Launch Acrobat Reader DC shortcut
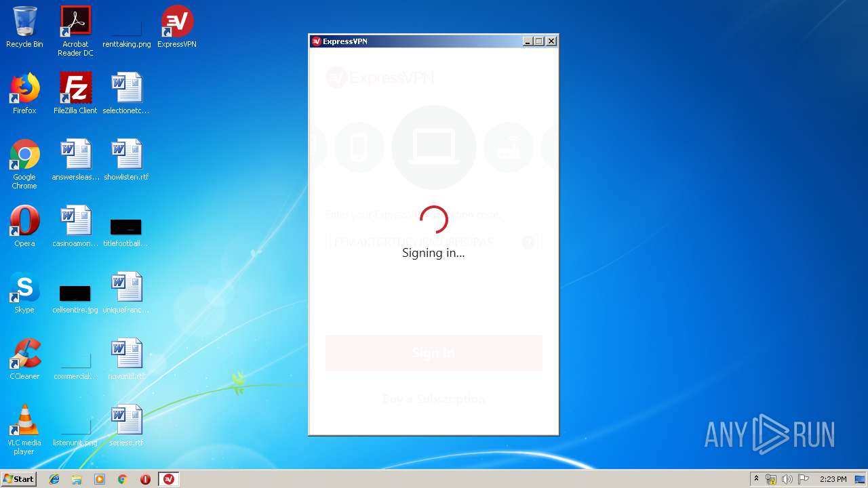 coord(75,31)
